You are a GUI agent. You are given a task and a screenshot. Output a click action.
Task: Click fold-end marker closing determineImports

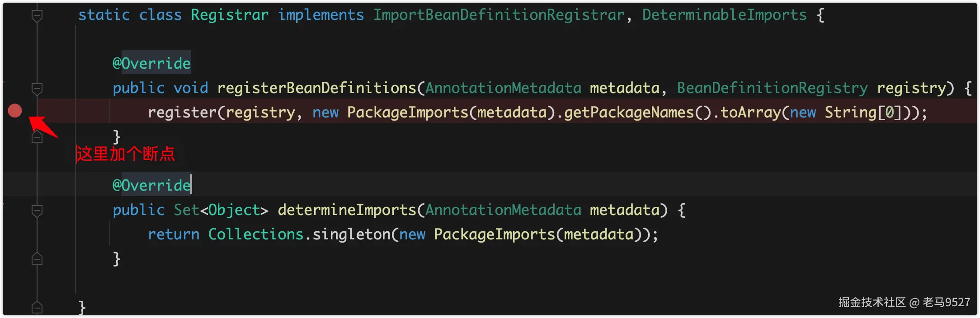pyautogui.click(x=37, y=259)
